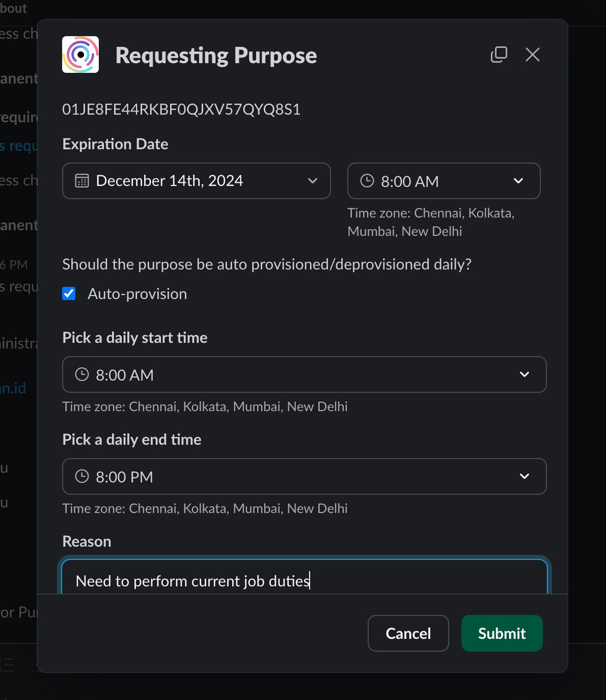Close the Requesting Purpose dialog
606x700 pixels.
(x=532, y=55)
